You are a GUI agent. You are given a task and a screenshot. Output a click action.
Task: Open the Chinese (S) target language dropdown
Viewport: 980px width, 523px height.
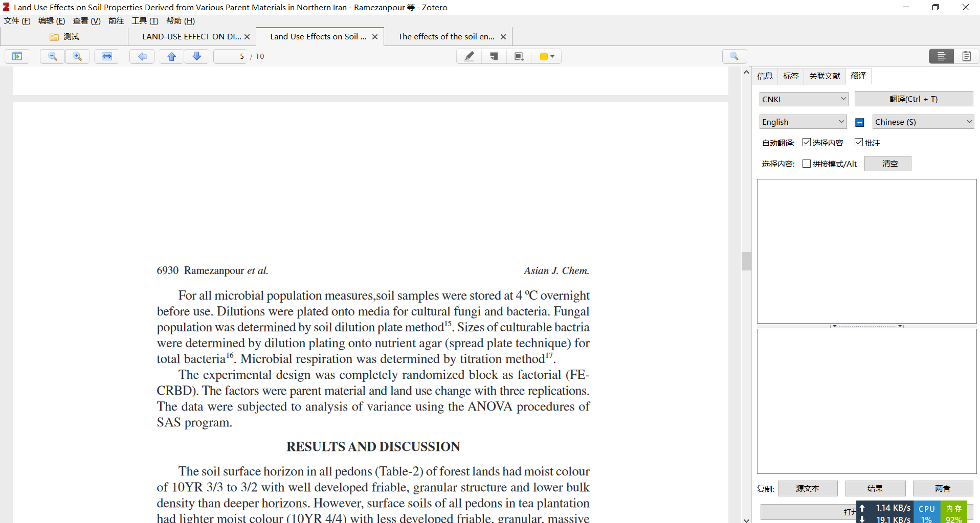[923, 122]
